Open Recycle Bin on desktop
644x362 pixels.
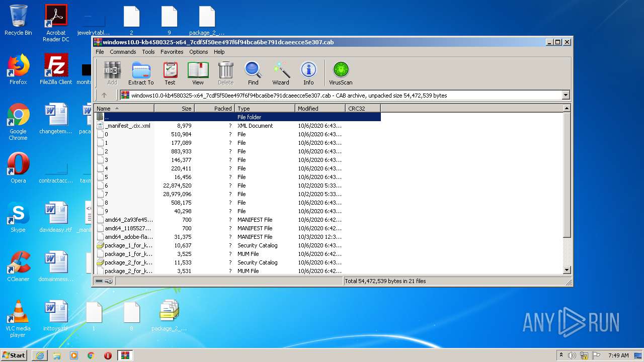click(x=18, y=20)
